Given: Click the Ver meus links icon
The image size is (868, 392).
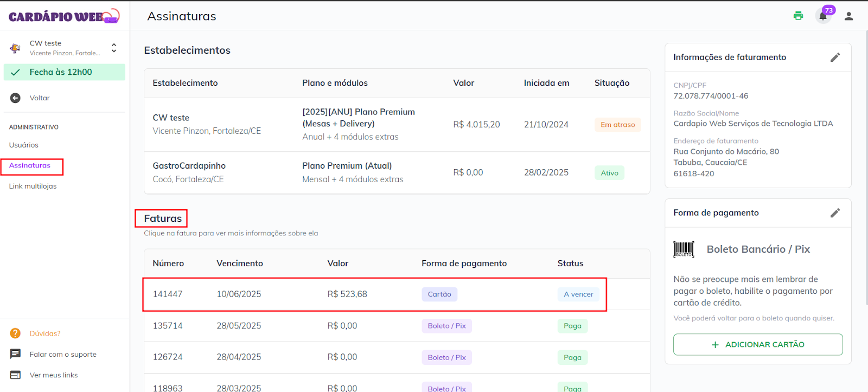Looking at the screenshot, I should point(15,375).
